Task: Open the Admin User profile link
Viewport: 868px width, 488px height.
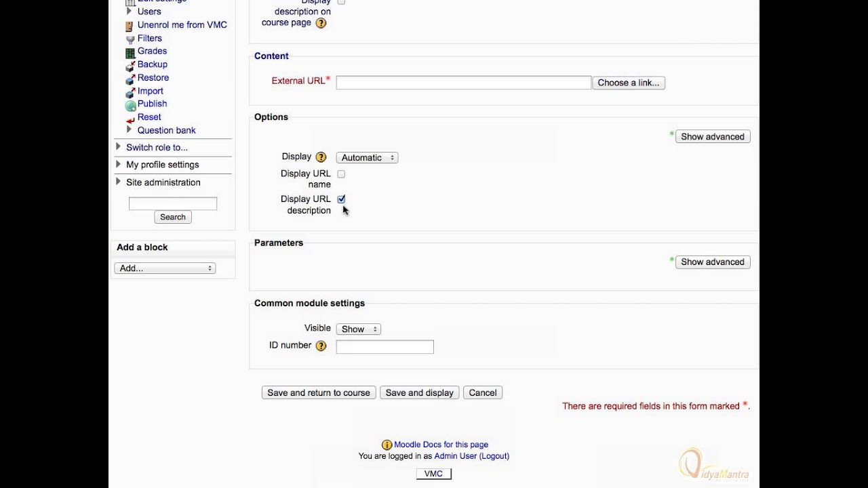Action: 456,456
